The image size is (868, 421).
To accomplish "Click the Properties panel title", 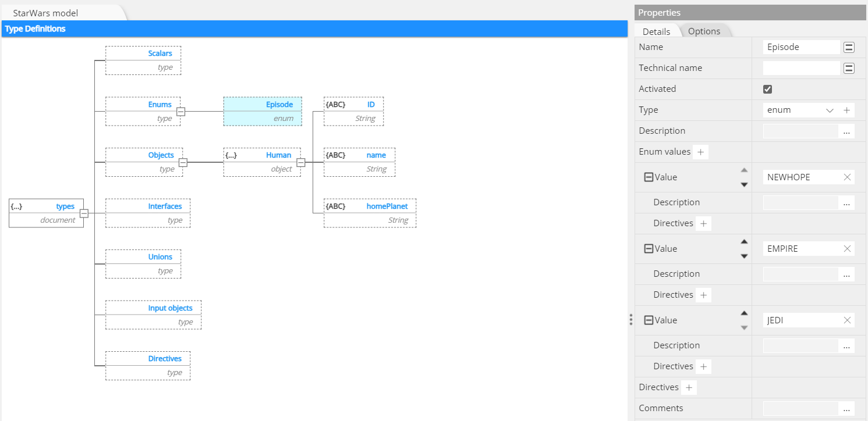I will (659, 13).
